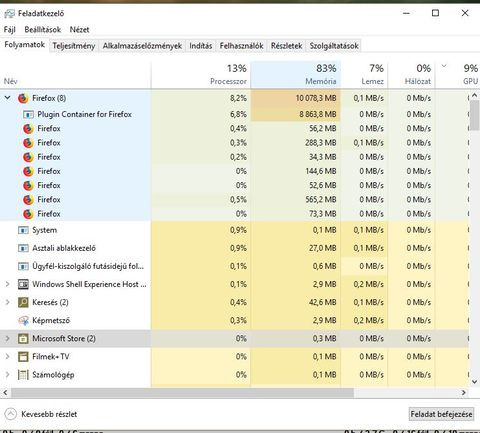
Task: Expand the Filmek+TV process row
Action: 7,357
